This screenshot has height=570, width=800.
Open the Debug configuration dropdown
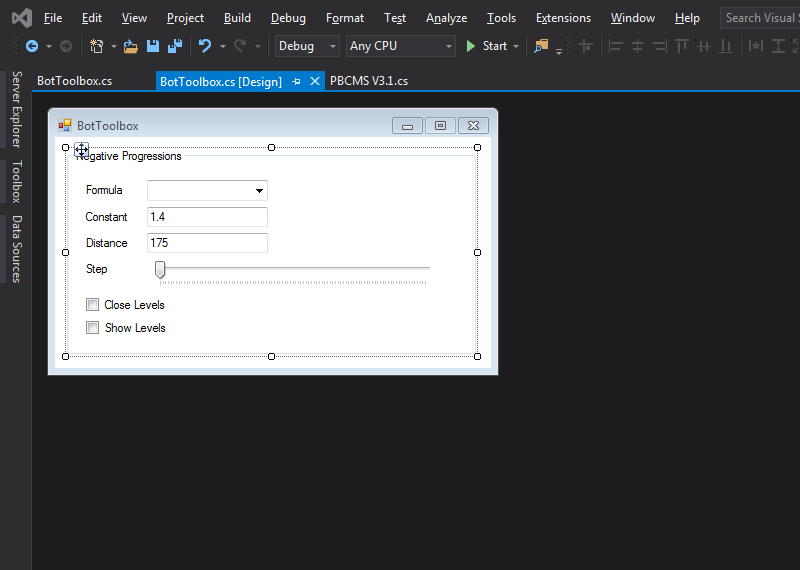[x=307, y=46]
